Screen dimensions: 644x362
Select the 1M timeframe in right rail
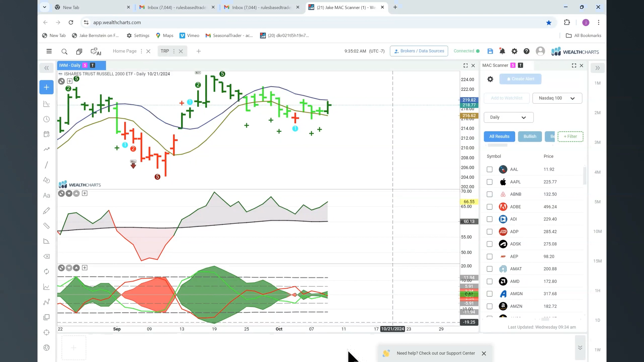pyautogui.click(x=597, y=83)
